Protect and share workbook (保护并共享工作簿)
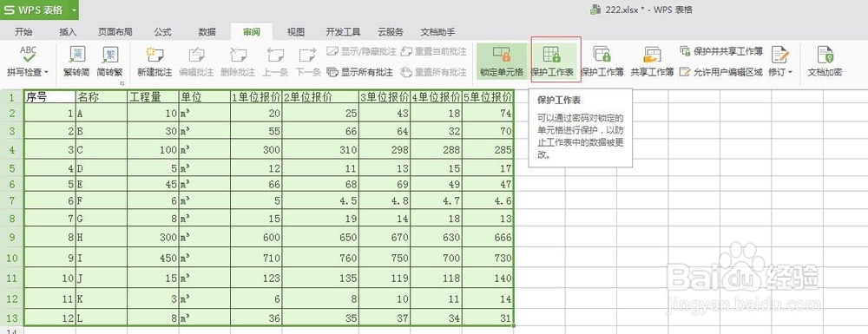868x334 pixels. [x=721, y=51]
